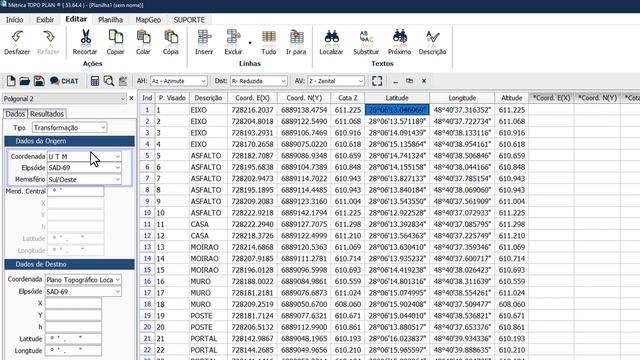Click the Latitude column header

point(397,98)
